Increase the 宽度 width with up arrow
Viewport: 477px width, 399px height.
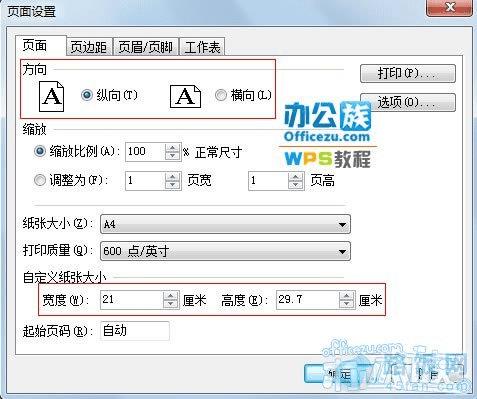point(171,295)
